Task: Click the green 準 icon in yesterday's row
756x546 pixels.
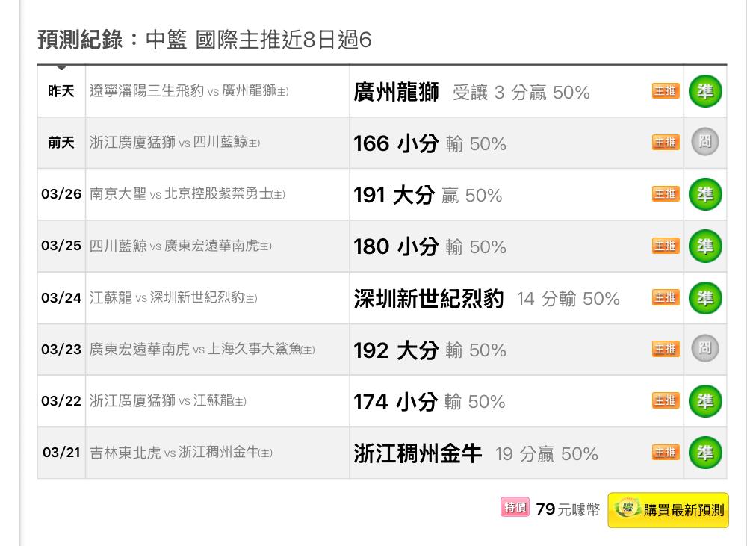Action: pos(704,91)
